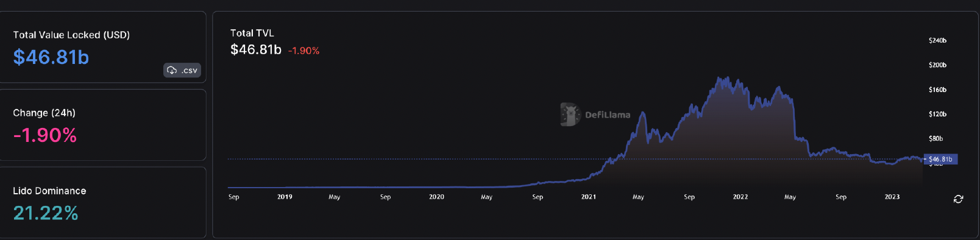The height and width of the screenshot is (240, 980).
Task: Click the $46.81b price marker label
Action: pyautogui.click(x=941, y=159)
